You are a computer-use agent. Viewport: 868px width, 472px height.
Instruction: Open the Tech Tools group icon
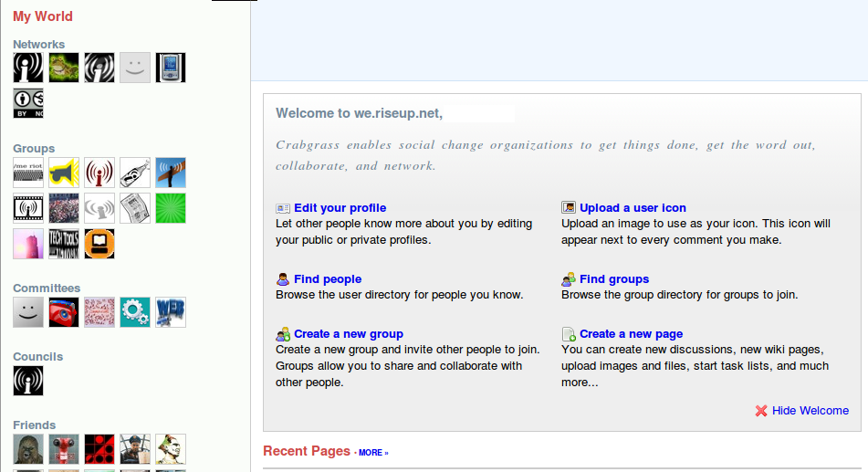pyautogui.click(x=64, y=244)
